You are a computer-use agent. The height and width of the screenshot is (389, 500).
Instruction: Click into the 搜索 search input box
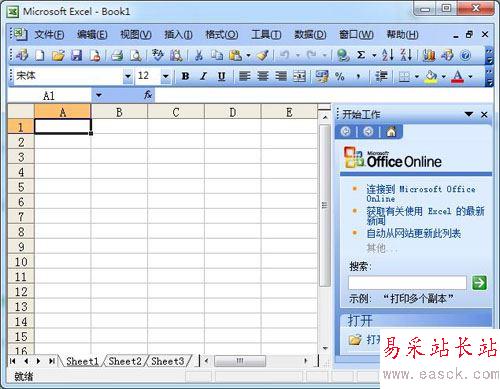407,283
